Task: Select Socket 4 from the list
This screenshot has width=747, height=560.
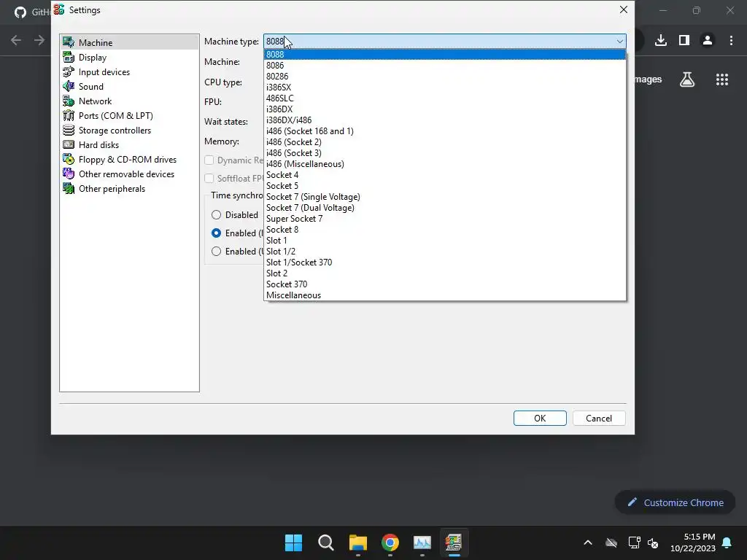Action: tap(444, 175)
